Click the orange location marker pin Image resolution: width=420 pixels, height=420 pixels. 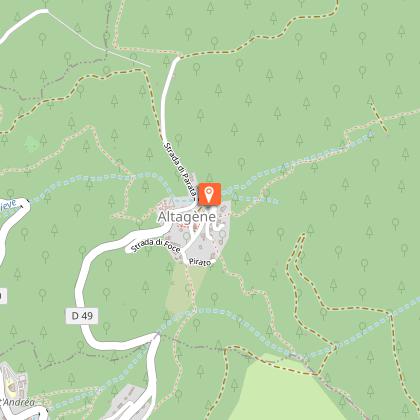209,194
